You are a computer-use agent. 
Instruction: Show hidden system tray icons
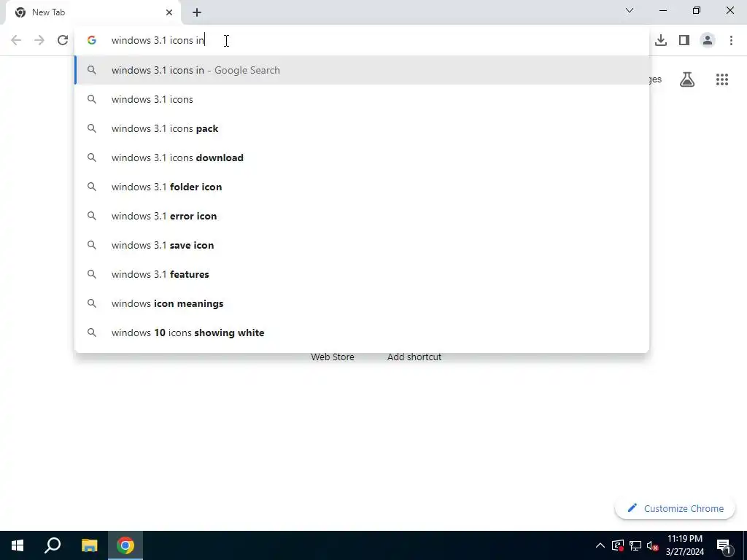pyautogui.click(x=600, y=545)
